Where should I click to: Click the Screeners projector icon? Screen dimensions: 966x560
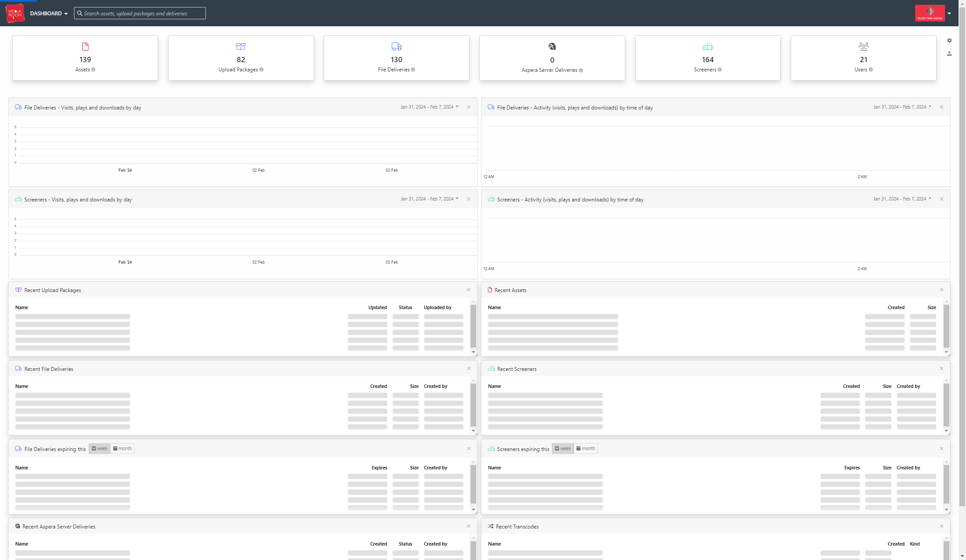[x=708, y=46]
